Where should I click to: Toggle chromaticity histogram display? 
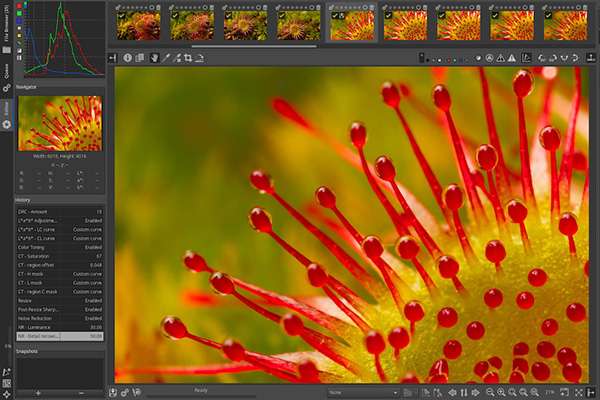point(19,36)
